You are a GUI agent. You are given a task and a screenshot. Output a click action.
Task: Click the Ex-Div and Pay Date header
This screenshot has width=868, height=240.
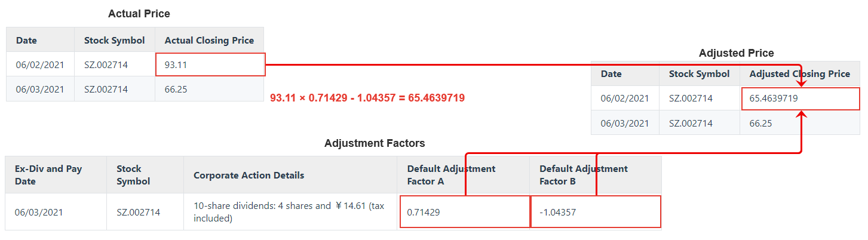click(48, 175)
